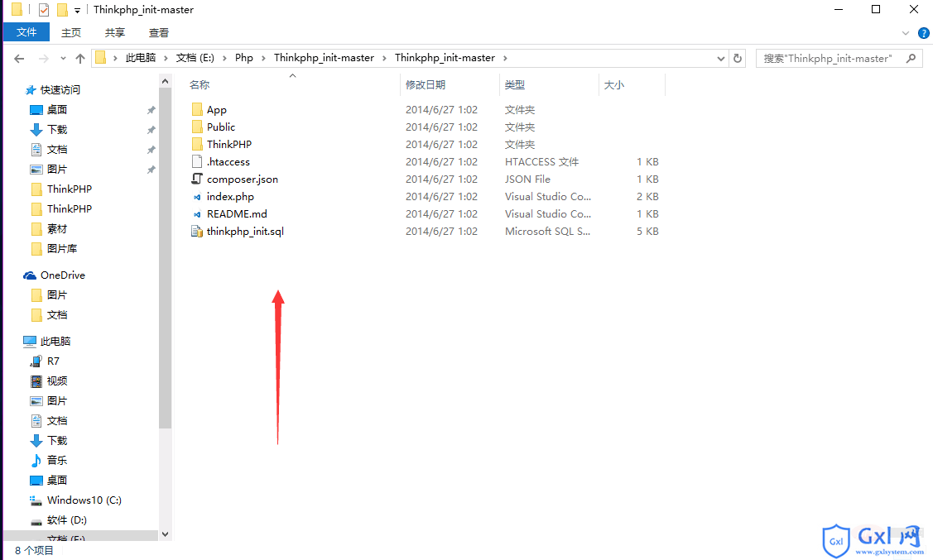Screen dimensions: 933x560
Task: Click the "JSON File" type cell
Action: [527, 179]
